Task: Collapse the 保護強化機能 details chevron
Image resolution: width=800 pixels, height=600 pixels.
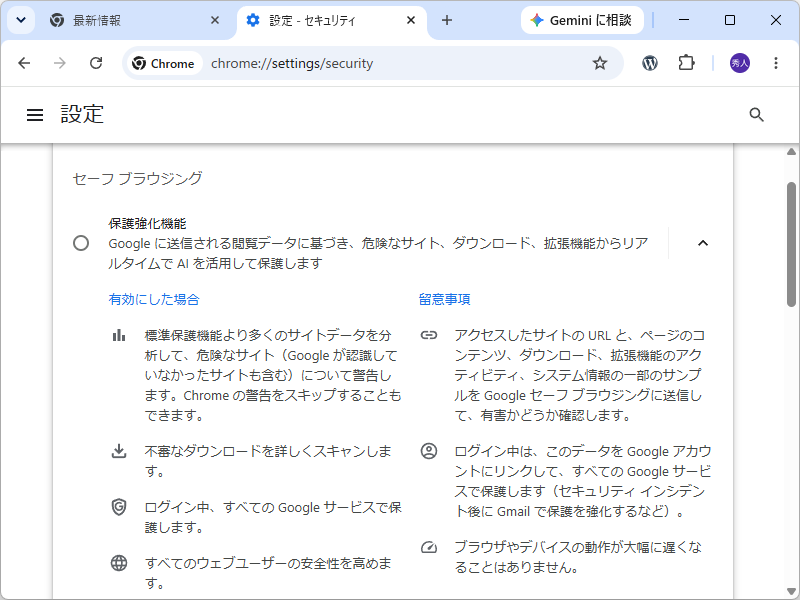Action: point(703,243)
